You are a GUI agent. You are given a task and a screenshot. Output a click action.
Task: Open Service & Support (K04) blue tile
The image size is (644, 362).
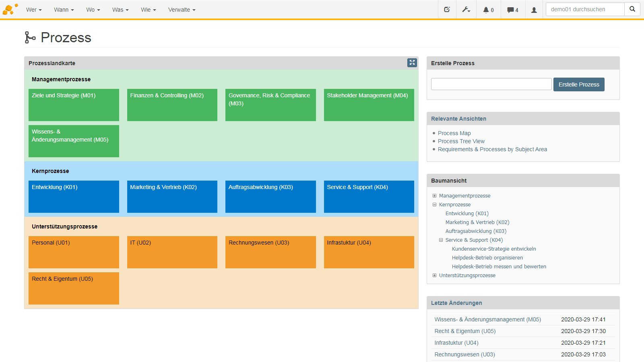pyautogui.click(x=369, y=197)
